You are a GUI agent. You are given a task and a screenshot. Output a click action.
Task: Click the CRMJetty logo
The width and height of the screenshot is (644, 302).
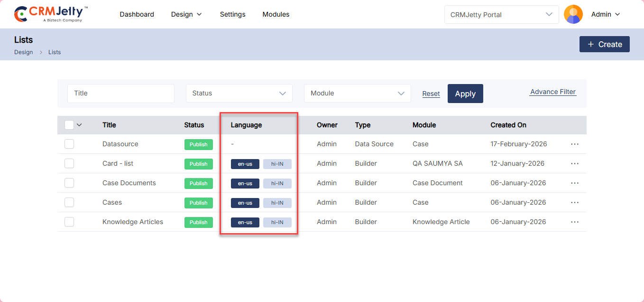(51, 14)
